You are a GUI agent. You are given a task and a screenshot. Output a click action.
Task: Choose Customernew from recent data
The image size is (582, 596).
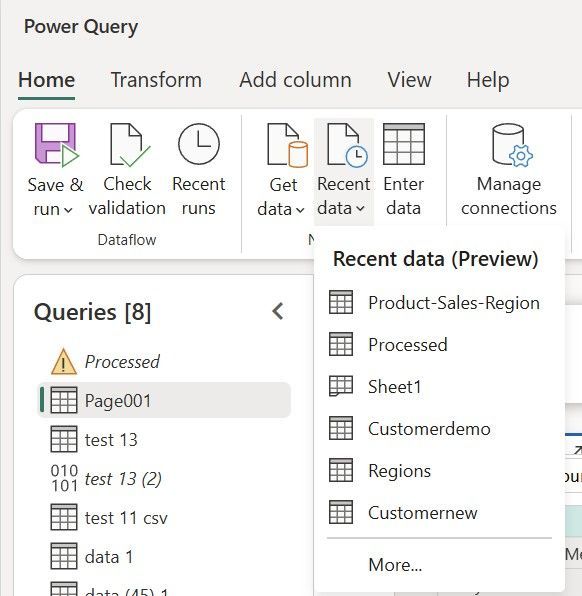(439, 513)
